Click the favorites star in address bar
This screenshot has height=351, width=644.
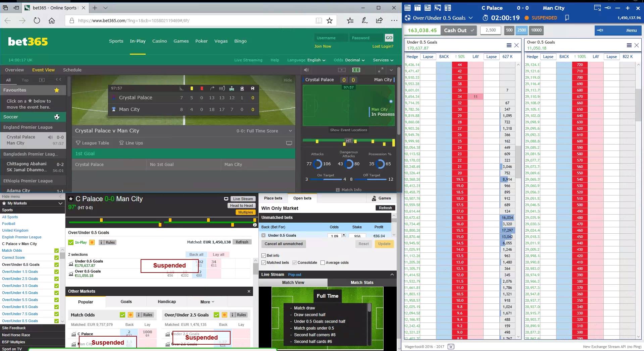click(330, 21)
